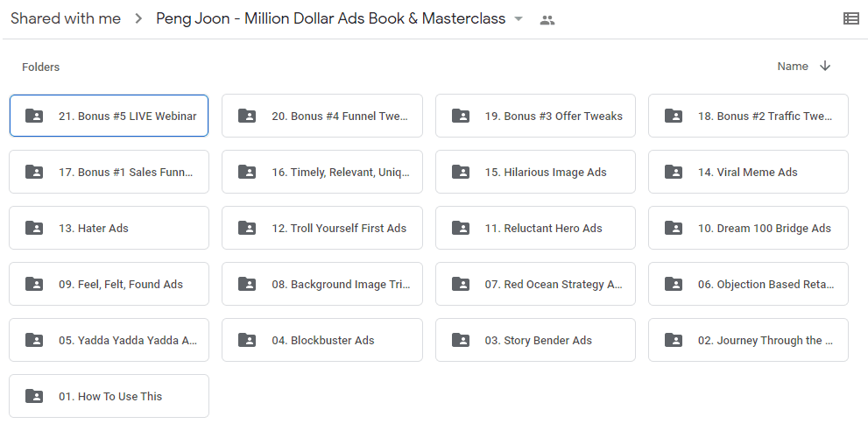Reverse sort direction arrow next to Name

tap(825, 66)
